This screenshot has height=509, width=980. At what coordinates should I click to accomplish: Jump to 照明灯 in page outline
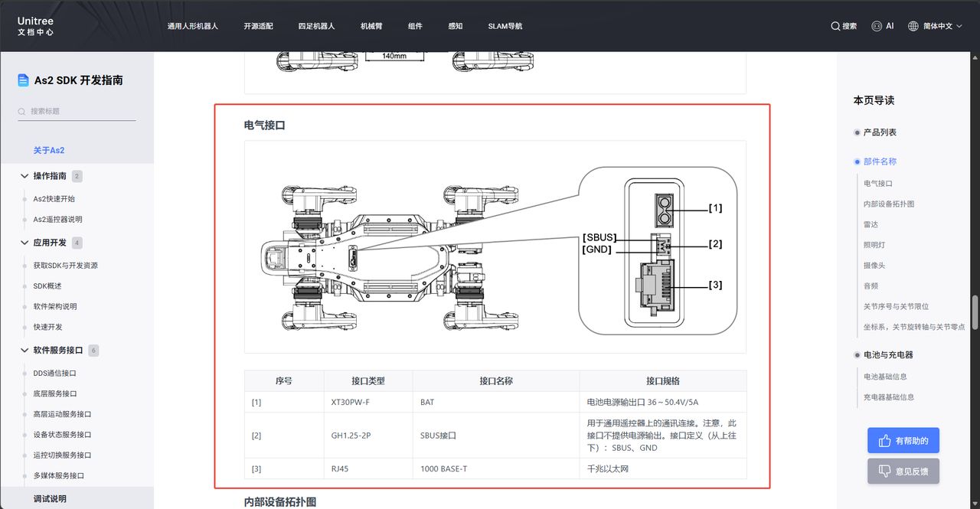[x=874, y=245]
